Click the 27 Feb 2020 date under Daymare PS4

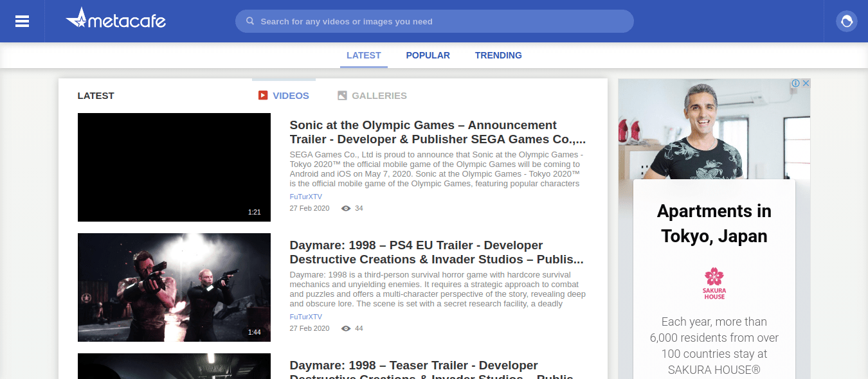(309, 328)
